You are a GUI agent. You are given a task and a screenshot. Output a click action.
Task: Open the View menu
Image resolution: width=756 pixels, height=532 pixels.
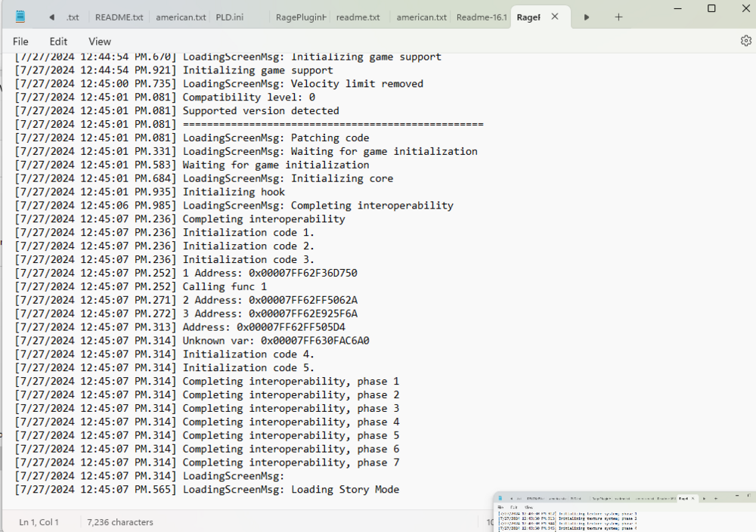[x=99, y=42]
